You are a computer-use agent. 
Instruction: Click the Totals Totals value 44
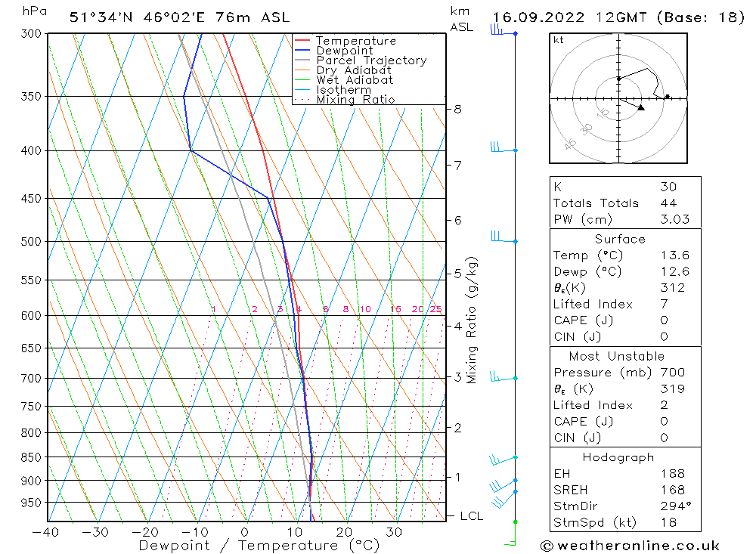click(x=669, y=203)
